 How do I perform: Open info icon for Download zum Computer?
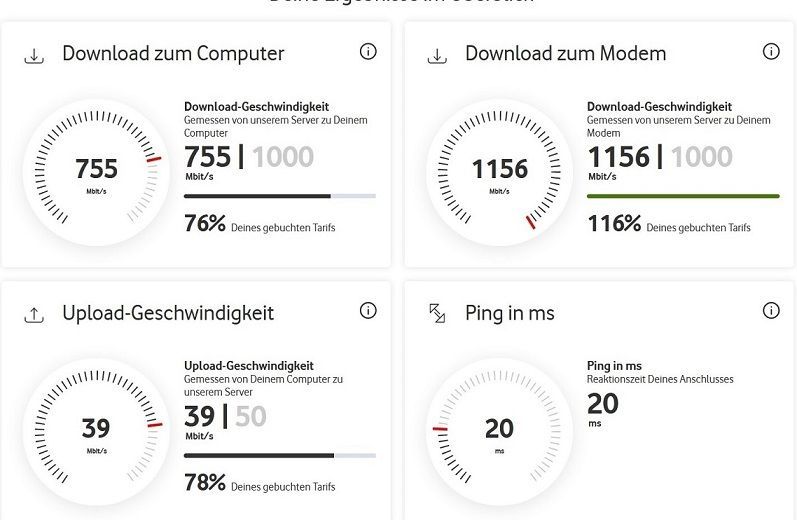pyautogui.click(x=368, y=52)
